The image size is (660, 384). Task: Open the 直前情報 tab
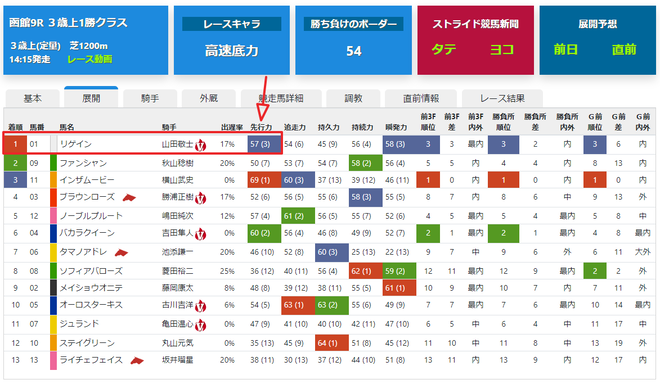point(421,99)
